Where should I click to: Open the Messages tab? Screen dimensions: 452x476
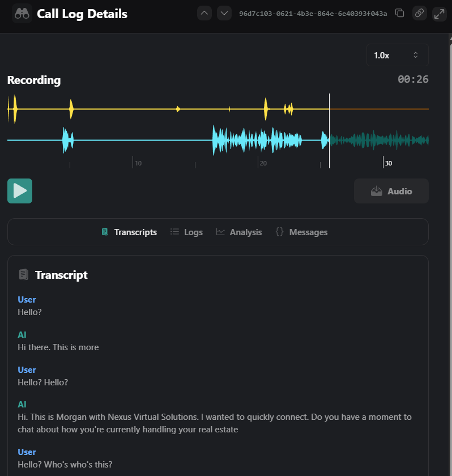(x=301, y=232)
